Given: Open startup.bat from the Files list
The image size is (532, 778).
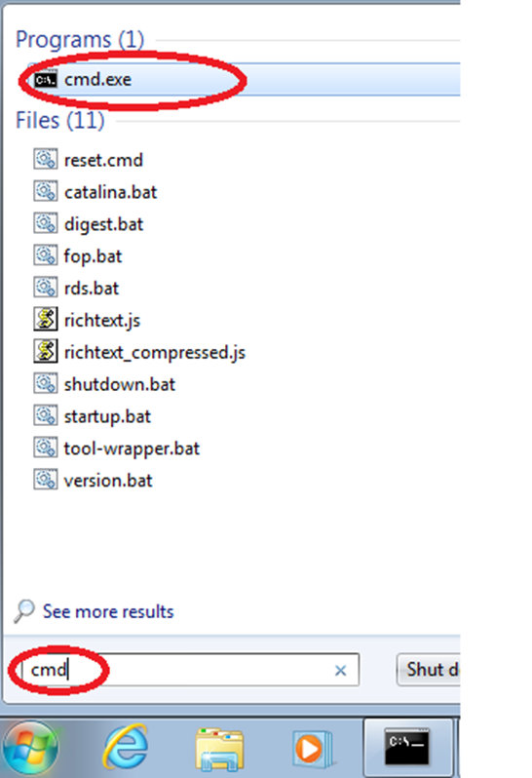Looking at the screenshot, I should pyautogui.click(x=107, y=417).
